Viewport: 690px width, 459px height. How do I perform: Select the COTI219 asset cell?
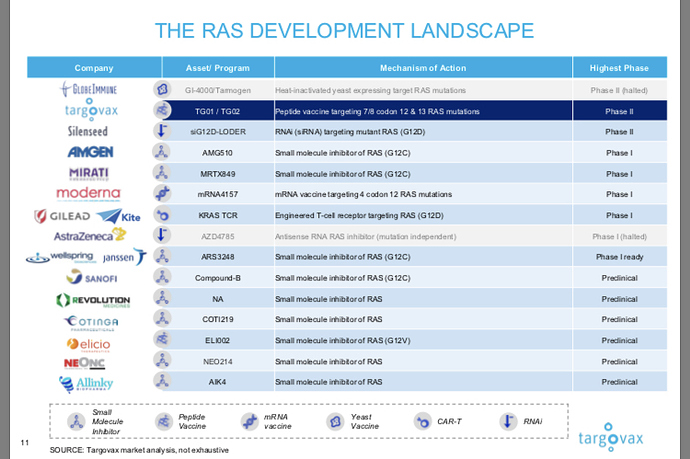[x=218, y=319]
